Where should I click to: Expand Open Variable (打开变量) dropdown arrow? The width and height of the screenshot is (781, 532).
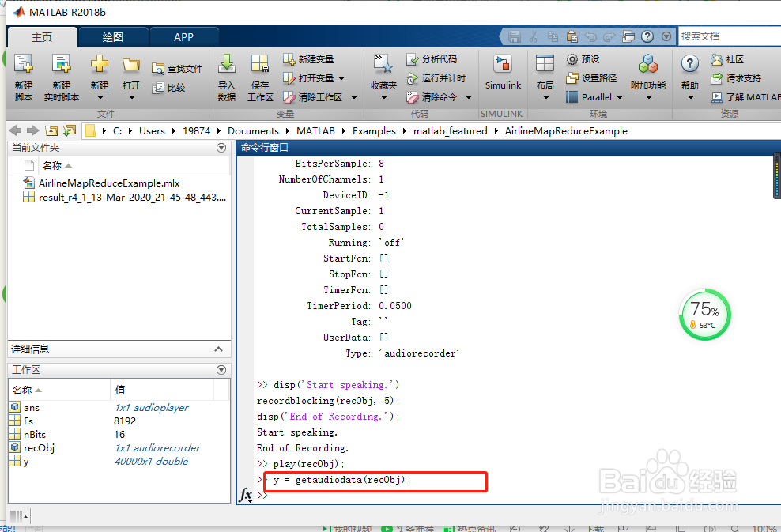tap(341, 78)
